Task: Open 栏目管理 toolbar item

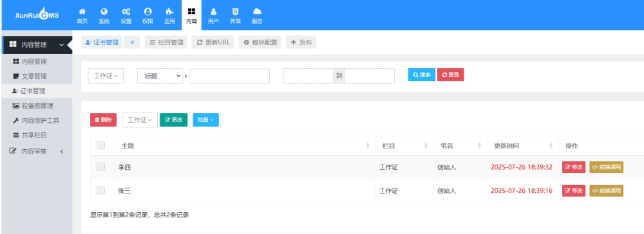Action: point(166,42)
